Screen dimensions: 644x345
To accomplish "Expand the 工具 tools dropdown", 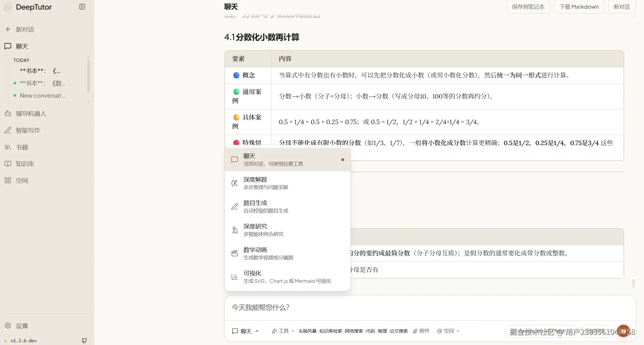I will pyautogui.click(x=283, y=331).
